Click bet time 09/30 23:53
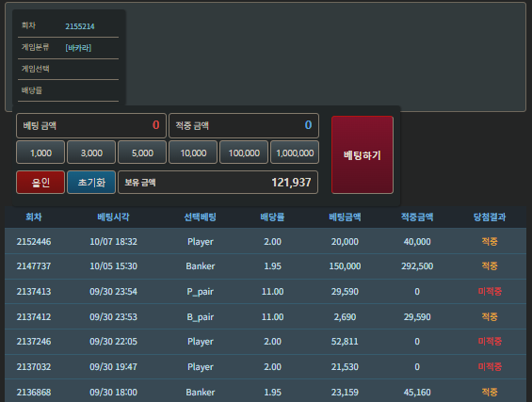This screenshot has height=402, width=532. 113,317
